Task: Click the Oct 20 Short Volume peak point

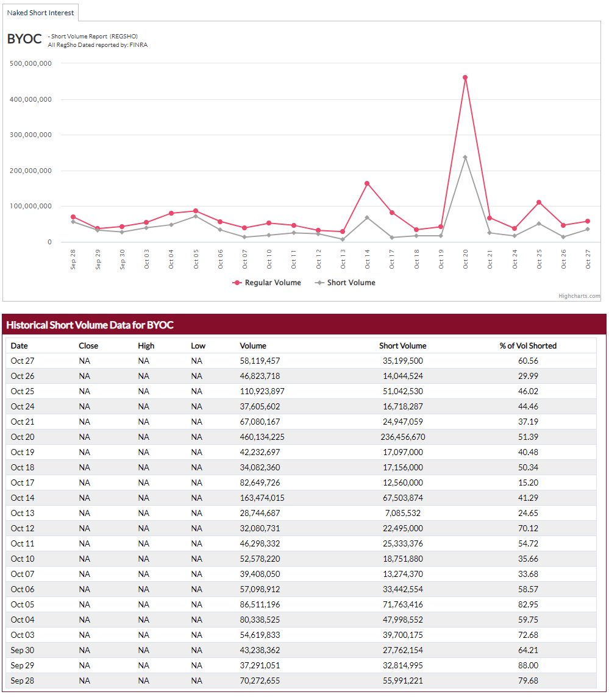Action: point(465,157)
